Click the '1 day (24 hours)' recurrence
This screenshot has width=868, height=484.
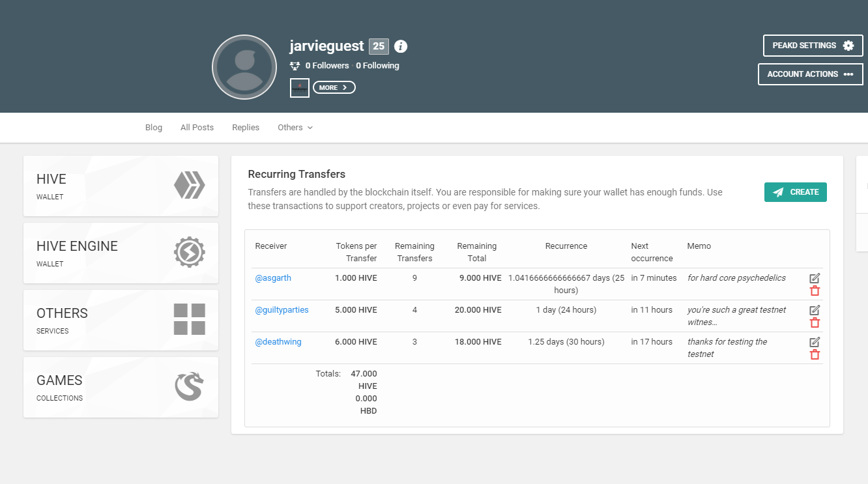[566, 310]
